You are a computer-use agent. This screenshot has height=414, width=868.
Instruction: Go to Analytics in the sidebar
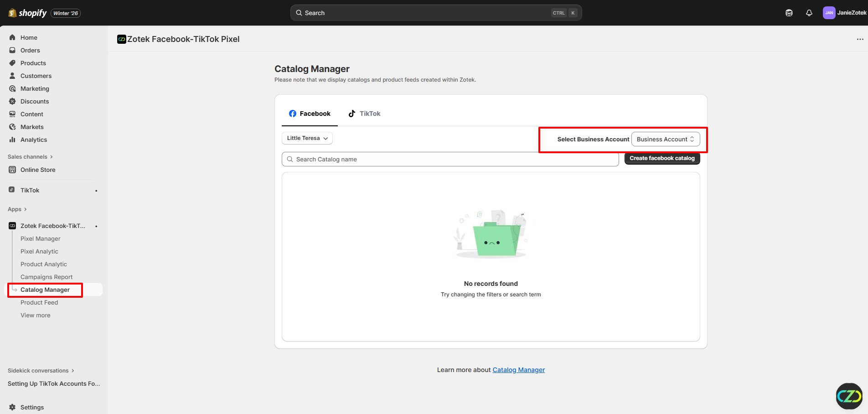click(x=34, y=140)
